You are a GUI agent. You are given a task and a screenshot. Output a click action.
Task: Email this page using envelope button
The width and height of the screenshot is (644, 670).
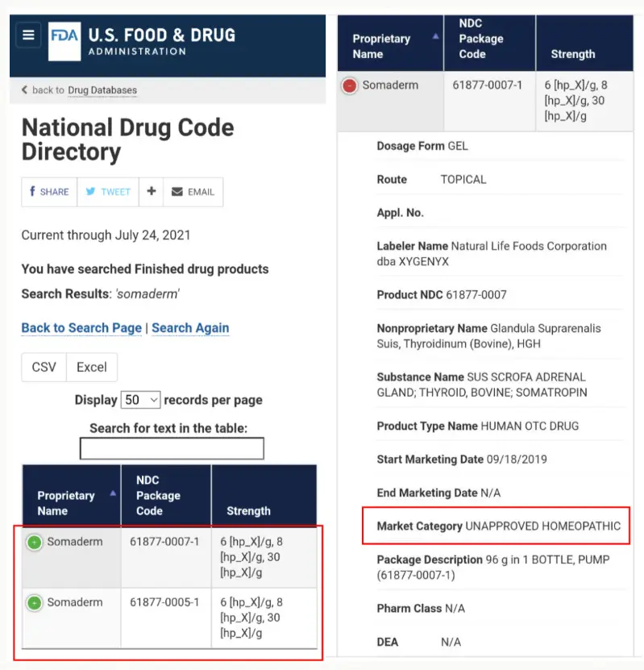tap(193, 192)
